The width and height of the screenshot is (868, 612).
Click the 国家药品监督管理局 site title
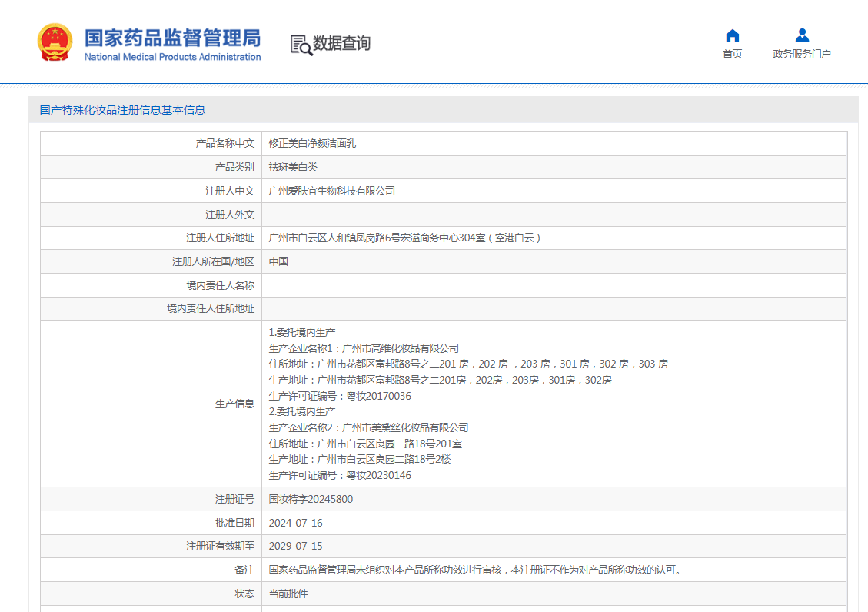pyautogui.click(x=172, y=38)
